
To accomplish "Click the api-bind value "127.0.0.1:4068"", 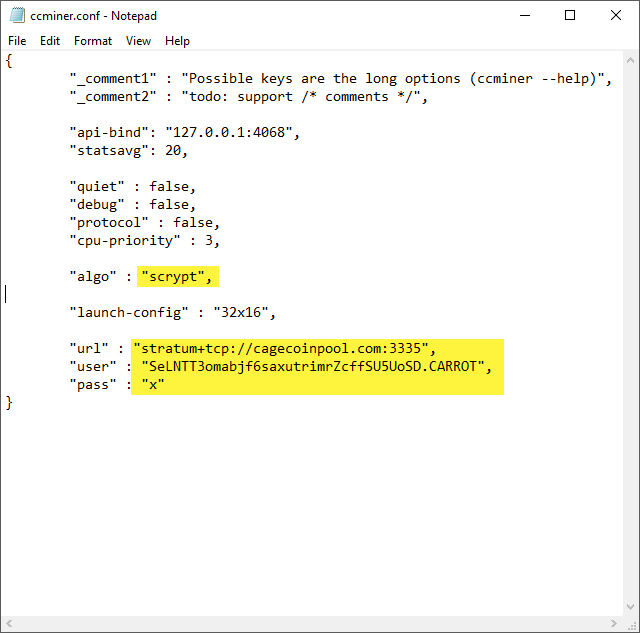I will (x=229, y=132).
